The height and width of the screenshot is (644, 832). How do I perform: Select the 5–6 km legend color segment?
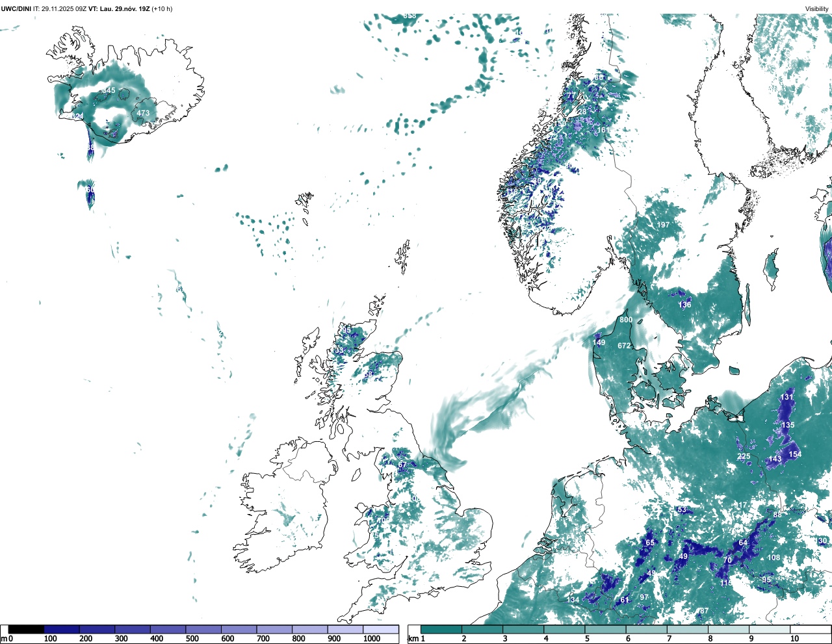606,629
